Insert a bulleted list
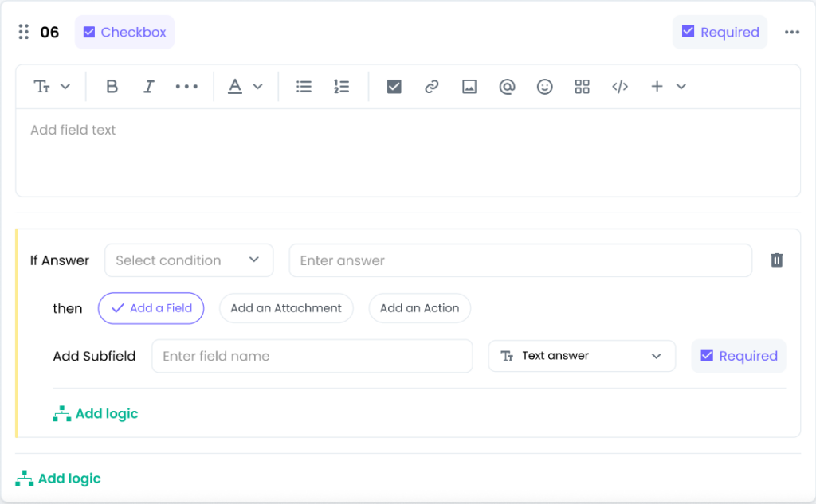816x504 pixels. [304, 87]
